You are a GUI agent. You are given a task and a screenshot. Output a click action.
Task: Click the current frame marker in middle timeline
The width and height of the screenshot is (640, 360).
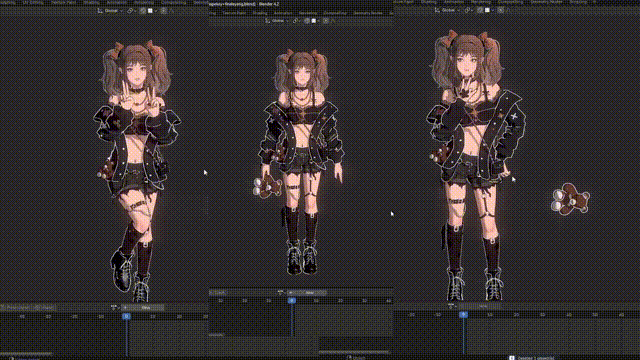[291, 301]
